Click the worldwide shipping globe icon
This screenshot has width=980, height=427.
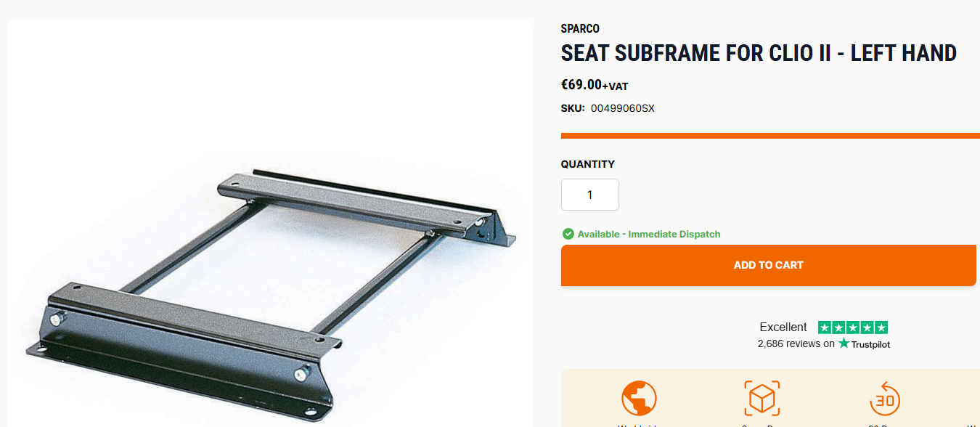pos(639,399)
